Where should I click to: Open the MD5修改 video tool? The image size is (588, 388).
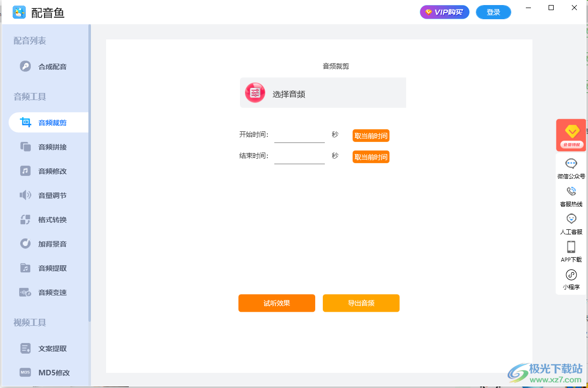pyautogui.click(x=53, y=372)
